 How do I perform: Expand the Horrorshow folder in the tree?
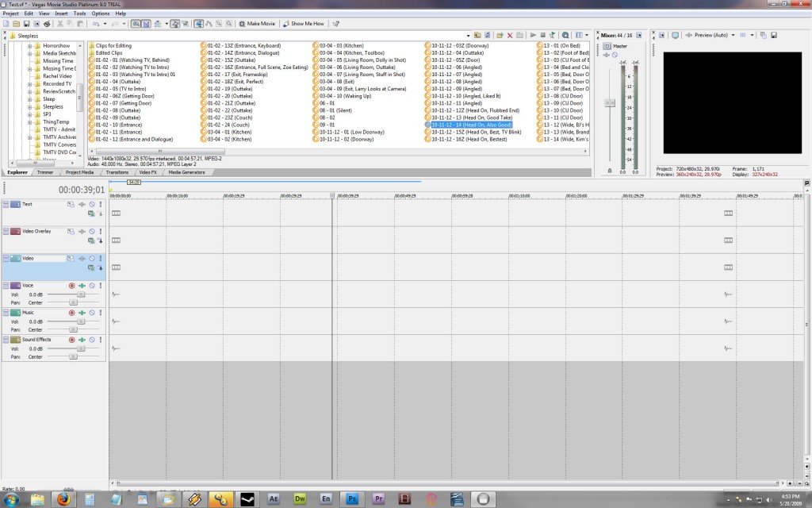click(29, 46)
